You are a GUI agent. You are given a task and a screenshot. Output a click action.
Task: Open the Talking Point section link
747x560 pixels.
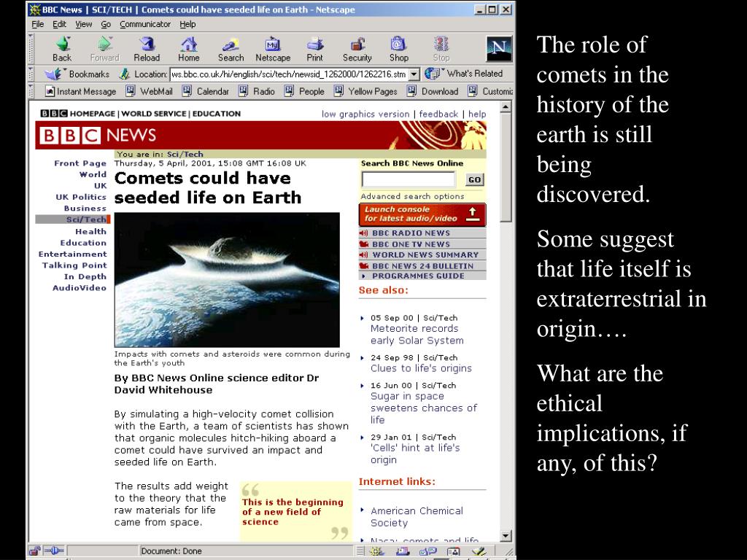[x=74, y=265]
